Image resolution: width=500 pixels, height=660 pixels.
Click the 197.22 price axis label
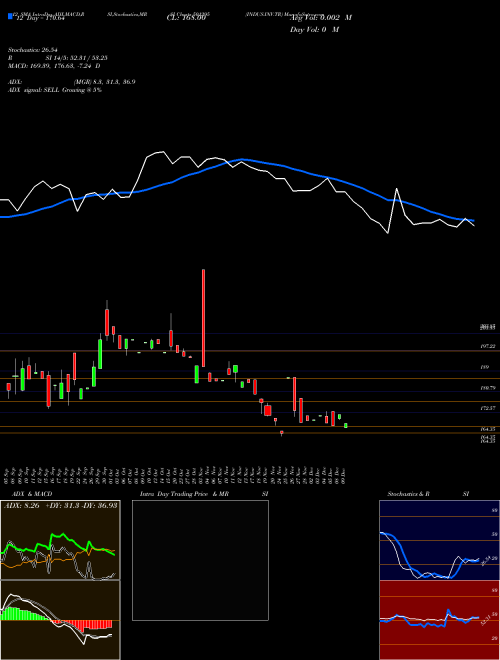pyautogui.click(x=488, y=346)
